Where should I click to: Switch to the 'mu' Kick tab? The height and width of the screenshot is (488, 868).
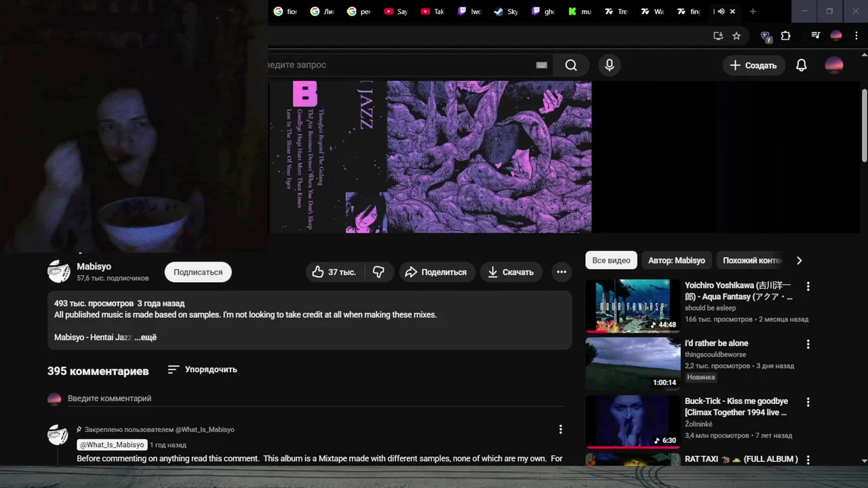[x=579, y=12]
